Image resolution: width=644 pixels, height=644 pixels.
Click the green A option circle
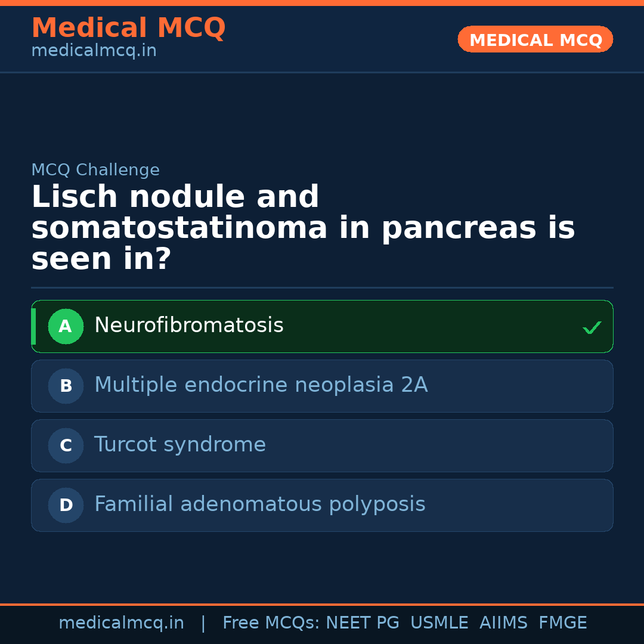pos(66,326)
